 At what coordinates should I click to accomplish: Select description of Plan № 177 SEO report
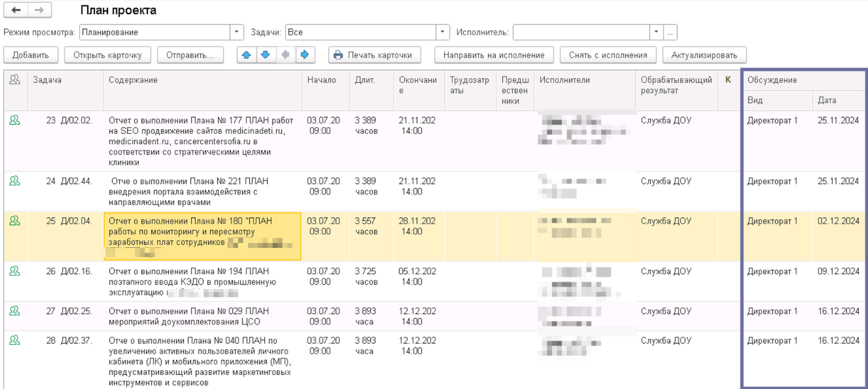pos(203,141)
